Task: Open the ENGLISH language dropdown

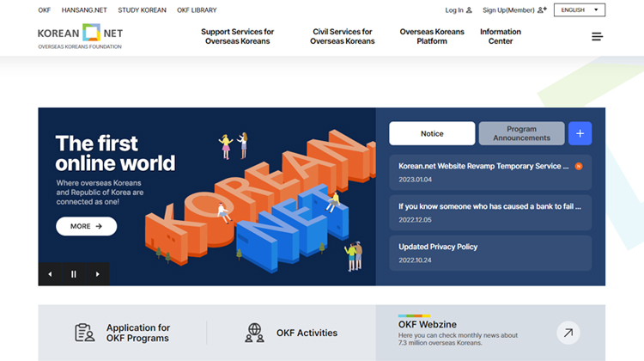Action: click(579, 9)
